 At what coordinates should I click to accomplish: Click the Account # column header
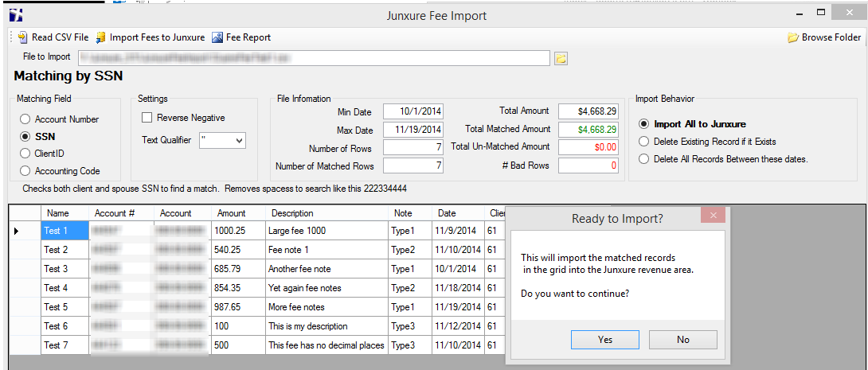tap(122, 213)
